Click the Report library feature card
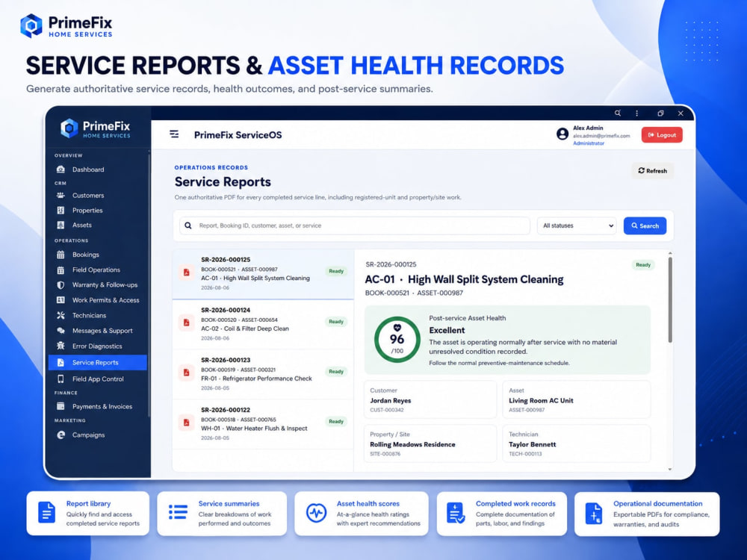 88,514
